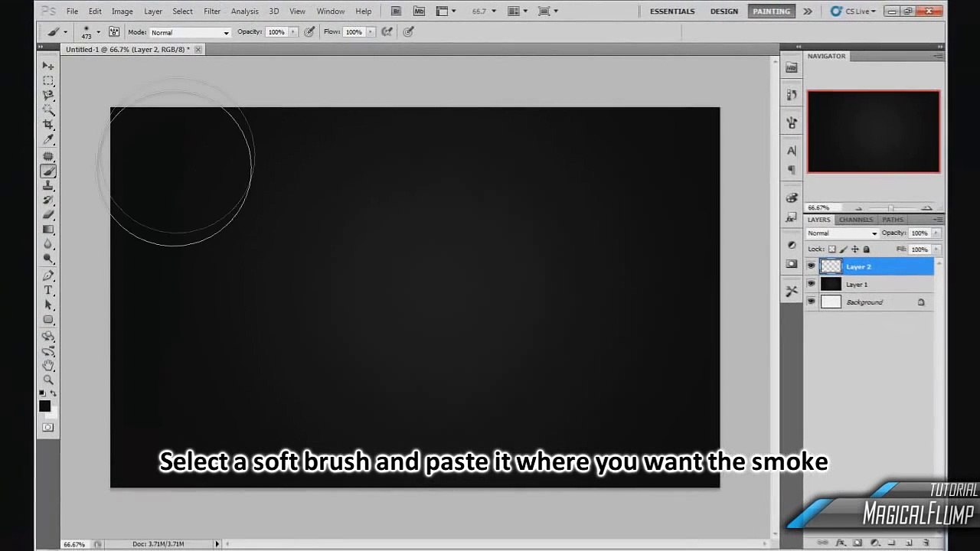This screenshot has height=551, width=980.
Task: Toggle lock position
Action: [855, 249]
